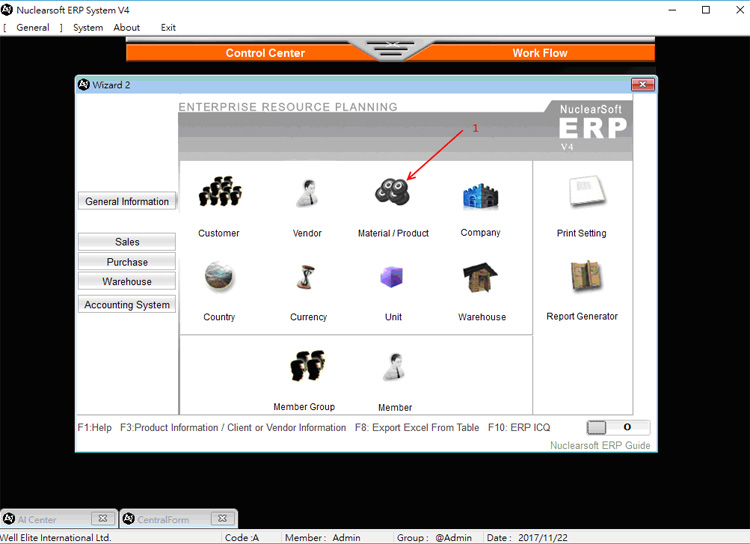This screenshot has width=750, height=544.
Task: Select the Sales sidebar button
Action: (x=127, y=242)
